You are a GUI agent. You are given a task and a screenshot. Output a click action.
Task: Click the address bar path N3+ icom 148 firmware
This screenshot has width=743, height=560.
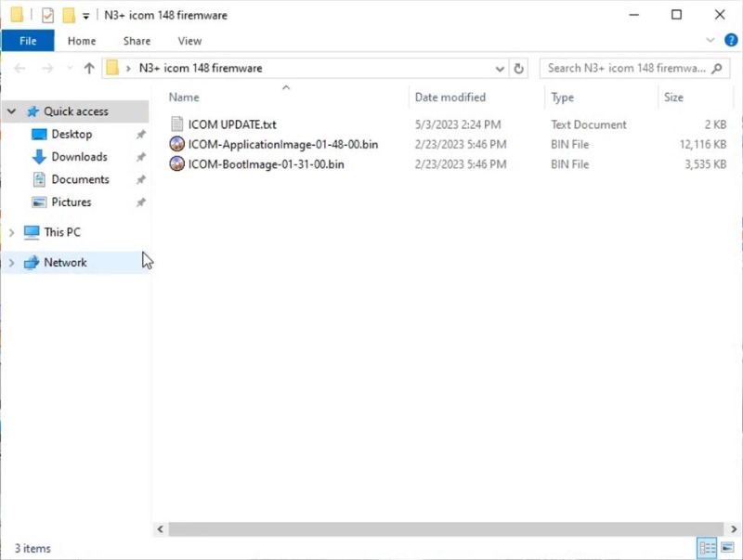[x=201, y=68]
